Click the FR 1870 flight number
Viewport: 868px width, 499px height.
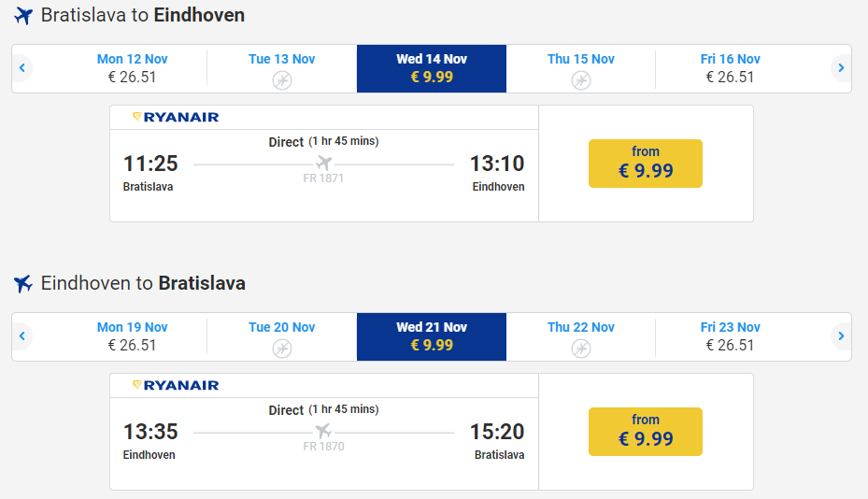tap(323, 447)
